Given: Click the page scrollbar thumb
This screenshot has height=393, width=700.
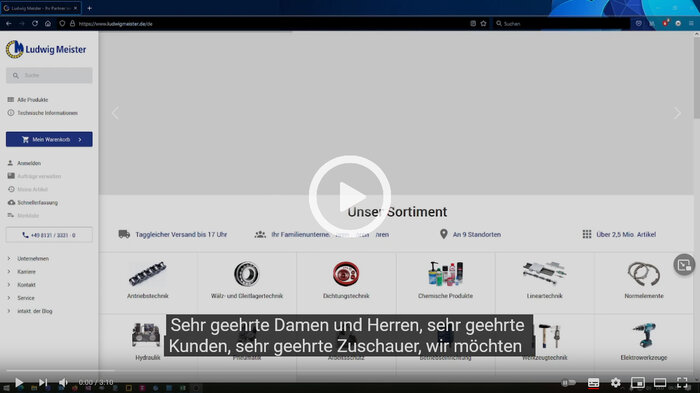Looking at the screenshot, I should (x=696, y=78).
